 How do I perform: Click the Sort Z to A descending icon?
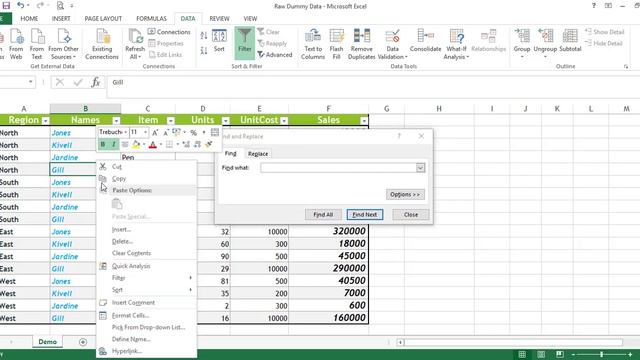[204, 51]
